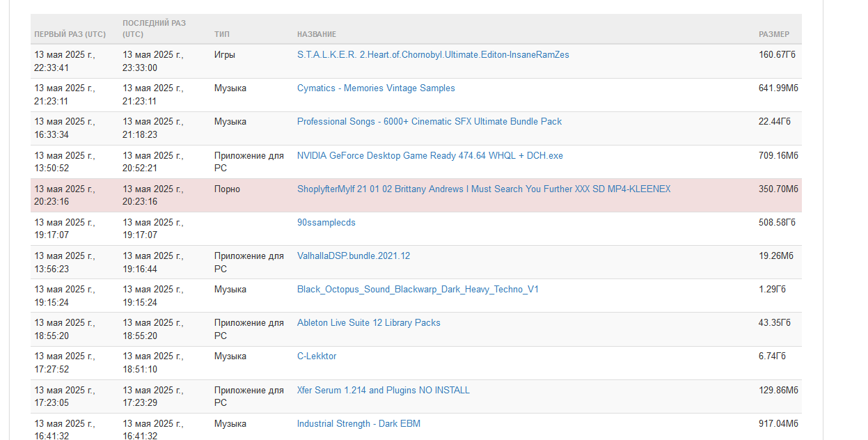868x440 pixels.
Task: Select the size value 160.67Гб
Action: pos(777,55)
